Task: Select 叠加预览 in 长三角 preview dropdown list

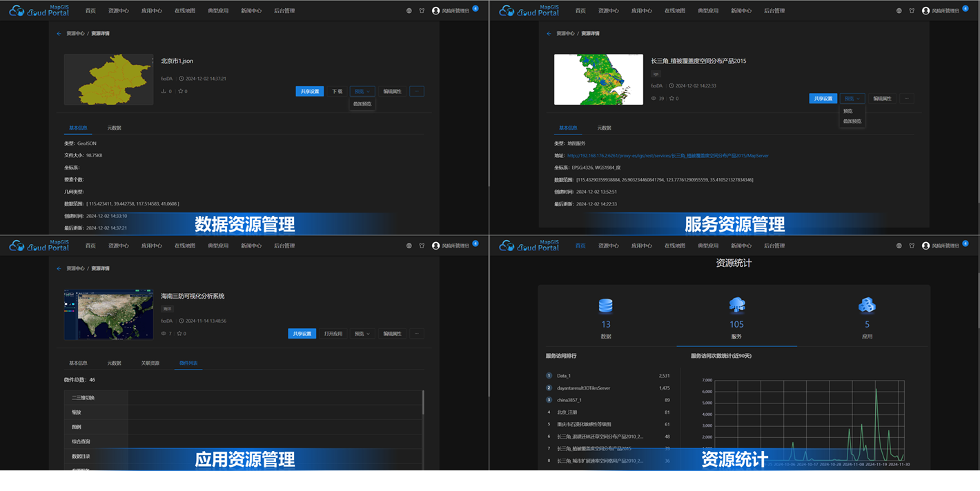Action: 852,121
